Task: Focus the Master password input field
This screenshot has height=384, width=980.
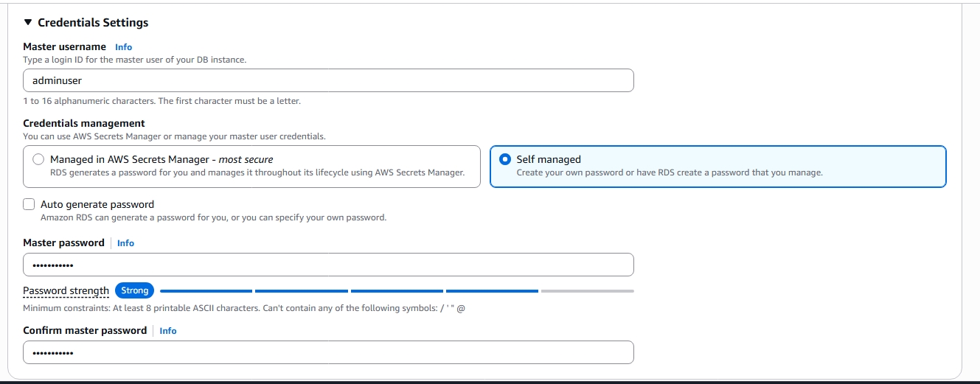Action: click(328, 265)
